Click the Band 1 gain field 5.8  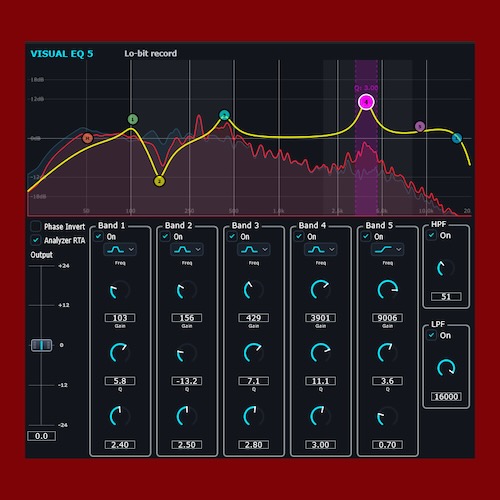[120, 381]
